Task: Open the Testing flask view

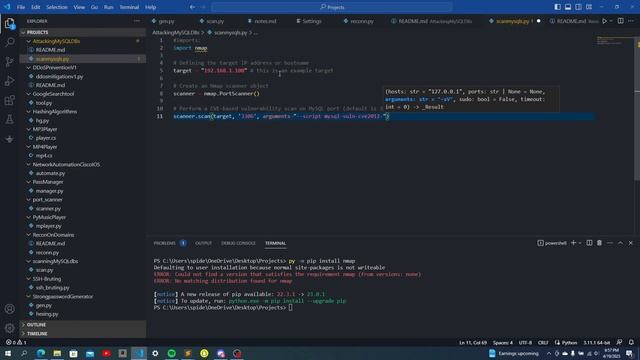Action: coord(9,120)
